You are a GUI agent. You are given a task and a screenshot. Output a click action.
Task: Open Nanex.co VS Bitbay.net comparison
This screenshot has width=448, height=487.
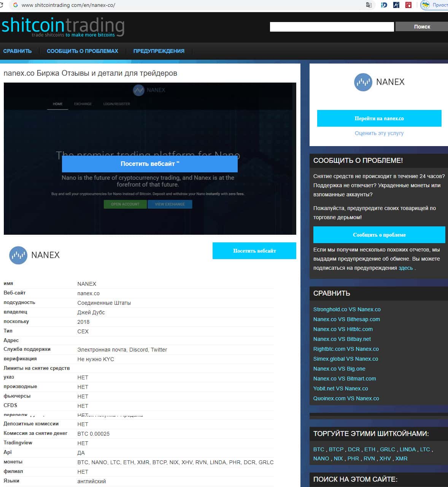pos(342,339)
